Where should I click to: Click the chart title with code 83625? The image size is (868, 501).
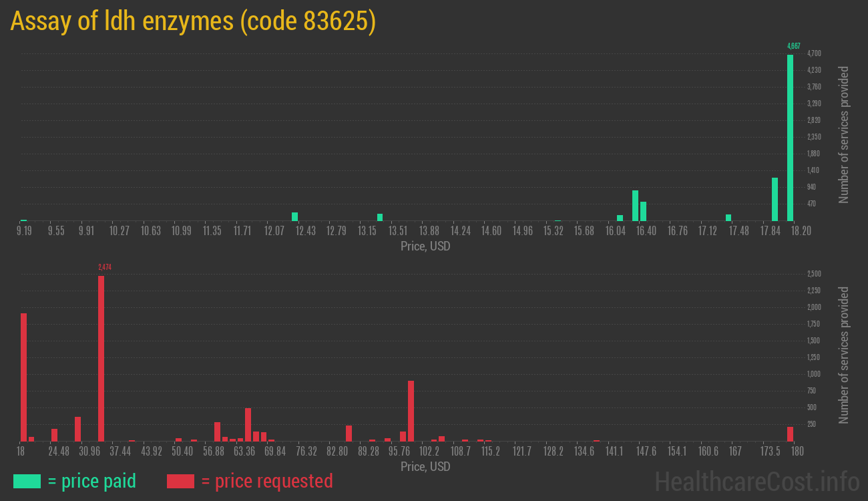(x=193, y=21)
